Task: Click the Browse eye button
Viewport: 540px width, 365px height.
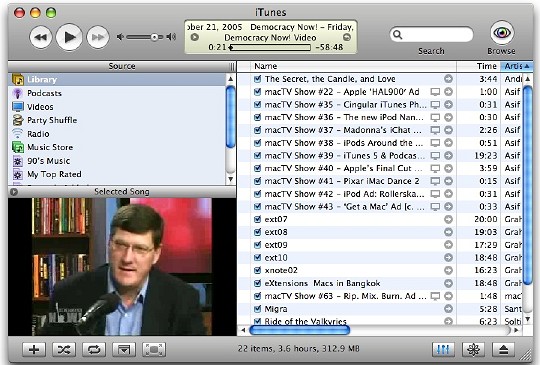Action: pos(502,33)
